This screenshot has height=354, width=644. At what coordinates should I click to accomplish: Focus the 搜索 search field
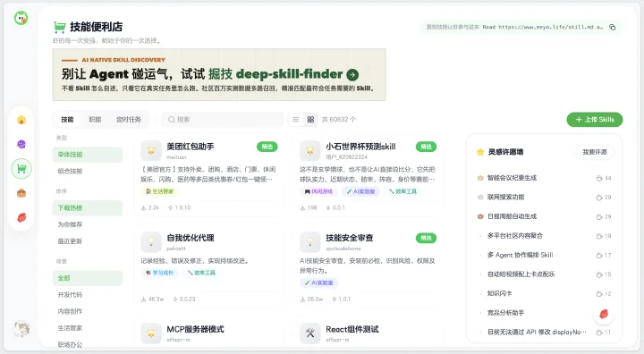coord(222,120)
